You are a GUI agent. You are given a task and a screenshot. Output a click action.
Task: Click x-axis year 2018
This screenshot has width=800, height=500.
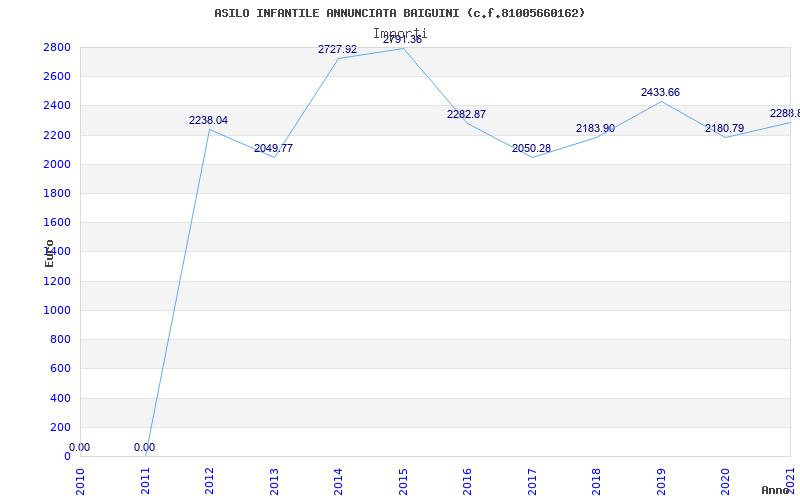click(596, 481)
